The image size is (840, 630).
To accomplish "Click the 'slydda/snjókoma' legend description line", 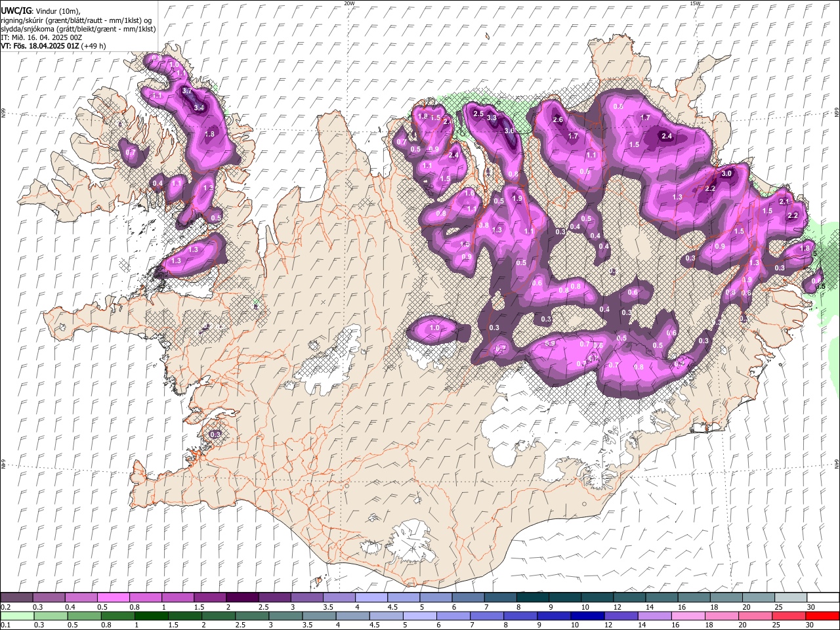I will pyautogui.click(x=78, y=29).
